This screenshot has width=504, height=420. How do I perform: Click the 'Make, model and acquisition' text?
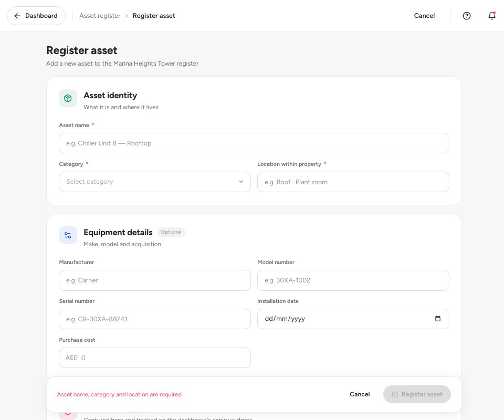point(122,244)
